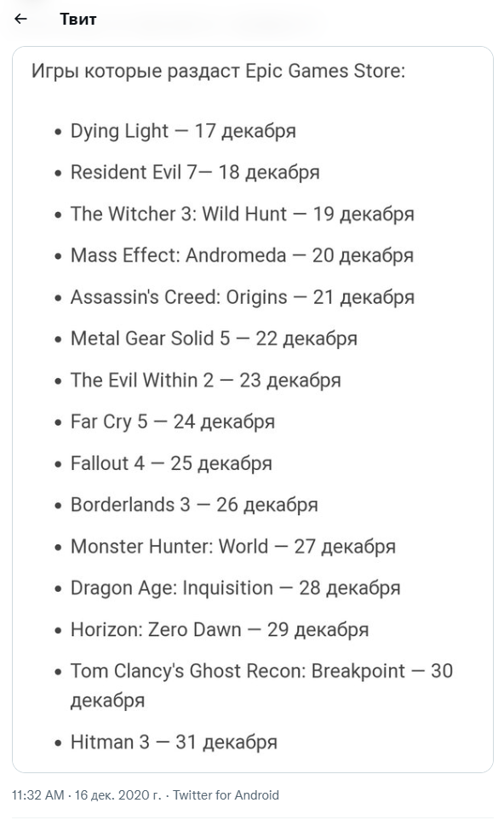
Task: Click Assassin's Creed: Origins entry
Action: (x=243, y=297)
